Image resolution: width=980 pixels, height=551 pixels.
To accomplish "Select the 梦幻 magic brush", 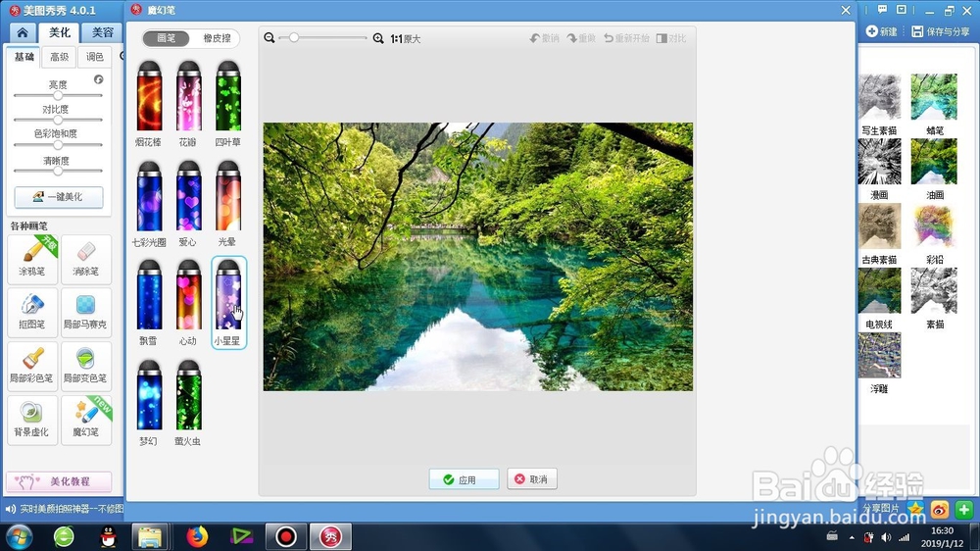I will pyautogui.click(x=149, y=402).
